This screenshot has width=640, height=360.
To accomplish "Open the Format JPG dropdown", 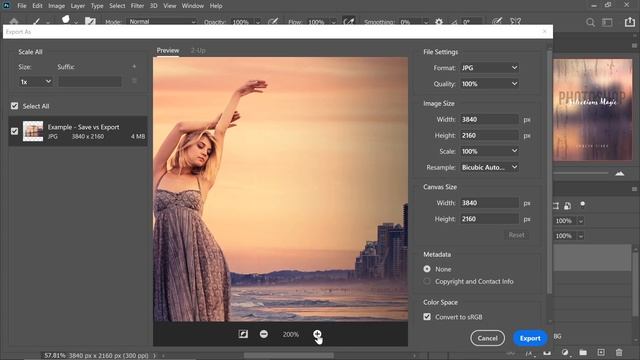I will tap(489, 68).
